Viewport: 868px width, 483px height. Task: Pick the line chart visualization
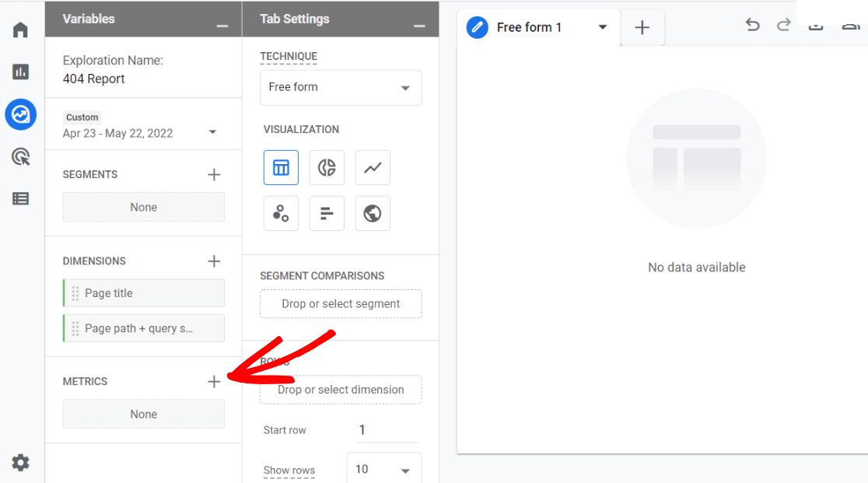(x=372, y=167)
